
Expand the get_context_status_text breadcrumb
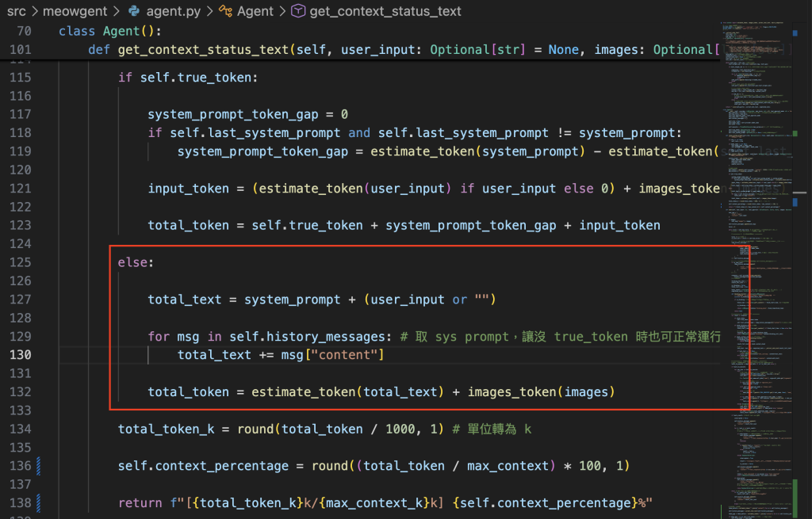[x=385, y=11]
